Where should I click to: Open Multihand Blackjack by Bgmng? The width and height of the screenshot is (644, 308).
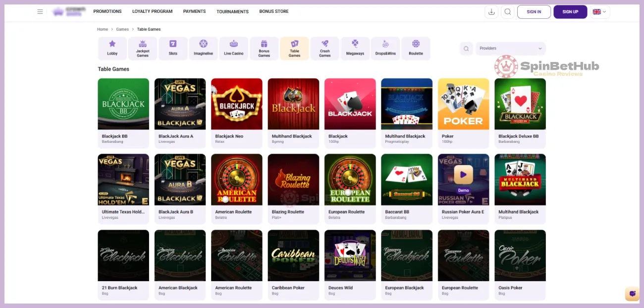tap(293, 104)
